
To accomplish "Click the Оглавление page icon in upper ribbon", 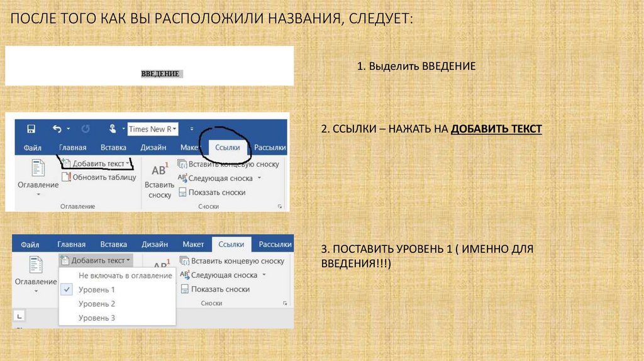I will click(x=38, y=169).
